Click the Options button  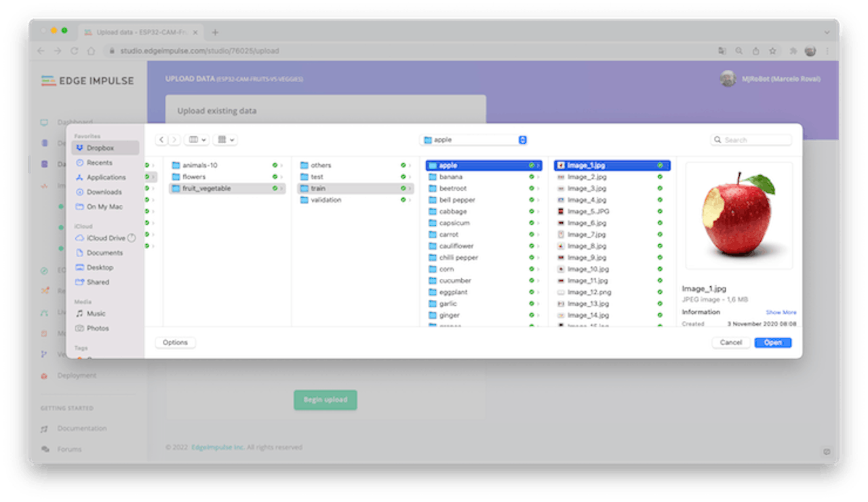point(175,343)
